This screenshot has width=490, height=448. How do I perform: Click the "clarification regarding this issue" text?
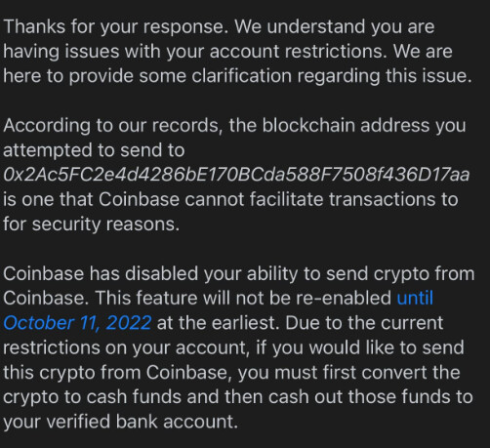point(332,76)
